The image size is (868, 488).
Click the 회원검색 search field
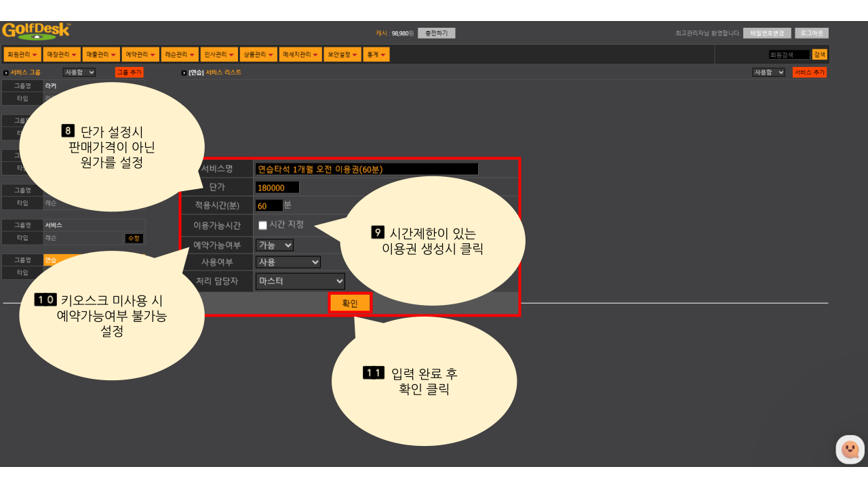pyautogui.click(x=789, y=55)
